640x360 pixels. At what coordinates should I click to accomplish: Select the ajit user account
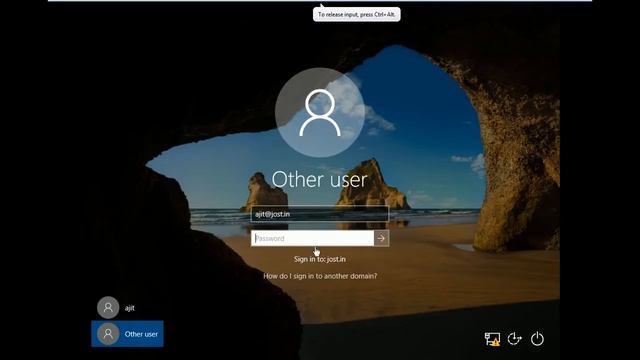point(127,307)
